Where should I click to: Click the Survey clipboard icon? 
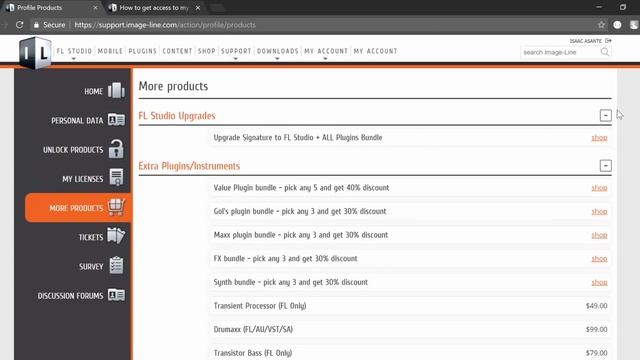(116, 265)
